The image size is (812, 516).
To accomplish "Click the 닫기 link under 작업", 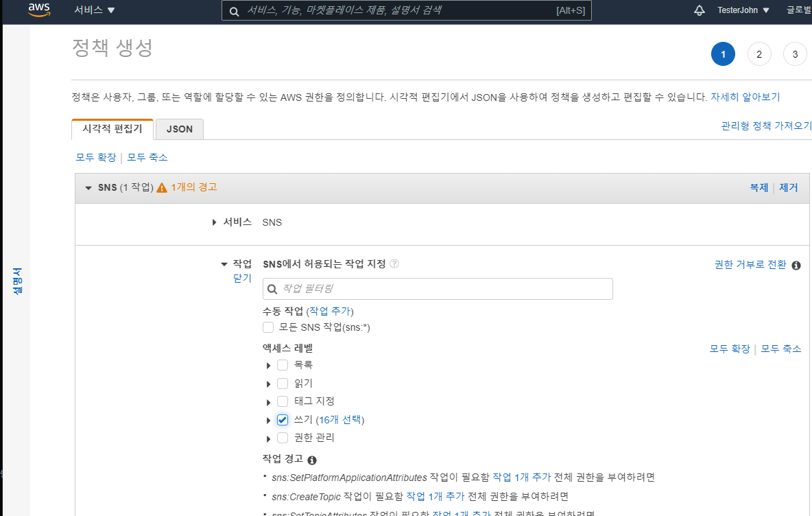I will pos(242,278).
